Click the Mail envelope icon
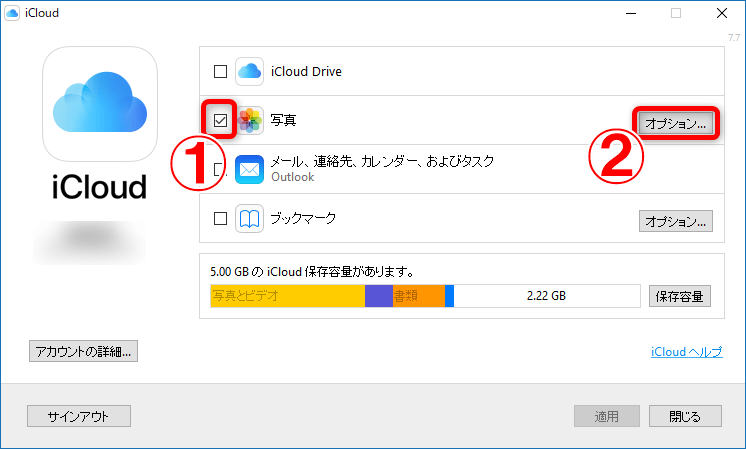Image resolution: width=746 pixels, height=449 pixels. [x=249, y=169]
